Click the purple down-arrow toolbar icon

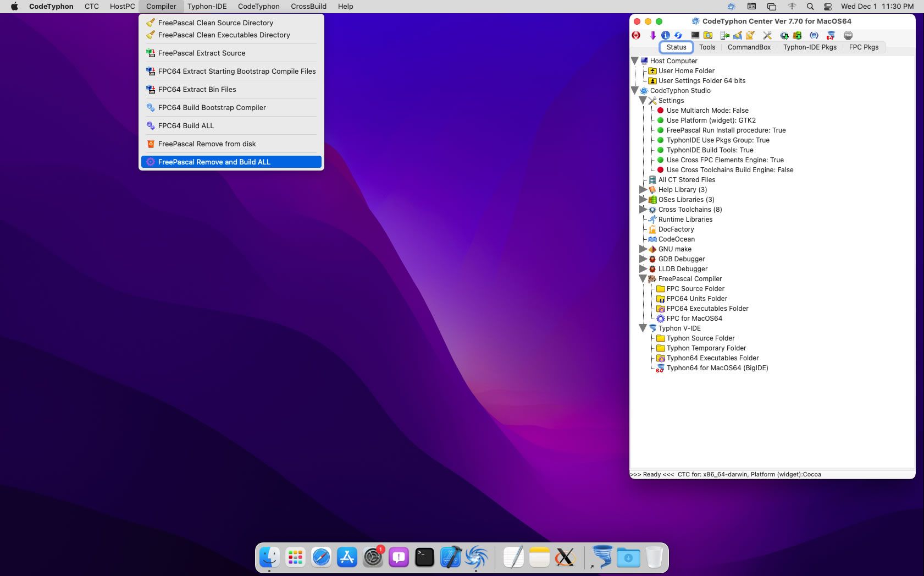coord(652,35)
